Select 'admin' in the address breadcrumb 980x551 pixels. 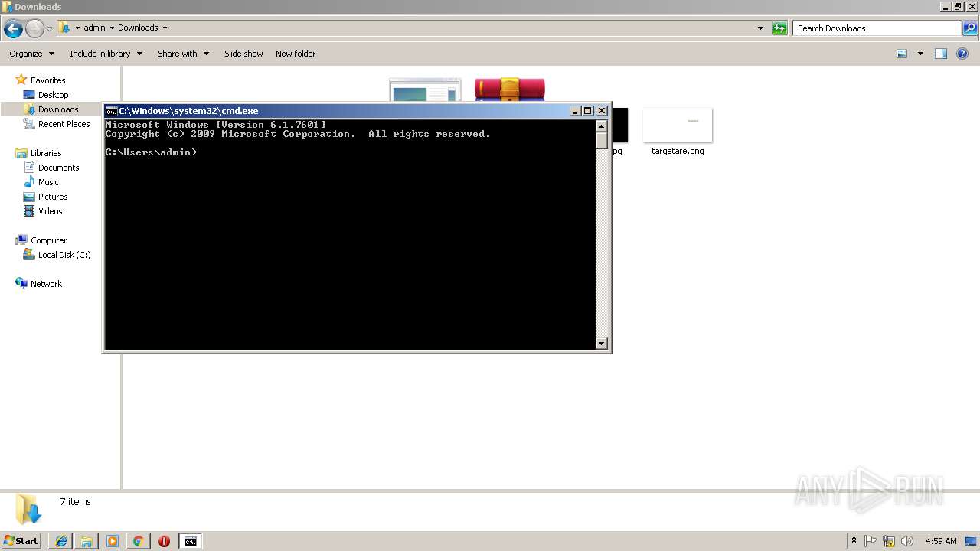click(x=94, y=28)
